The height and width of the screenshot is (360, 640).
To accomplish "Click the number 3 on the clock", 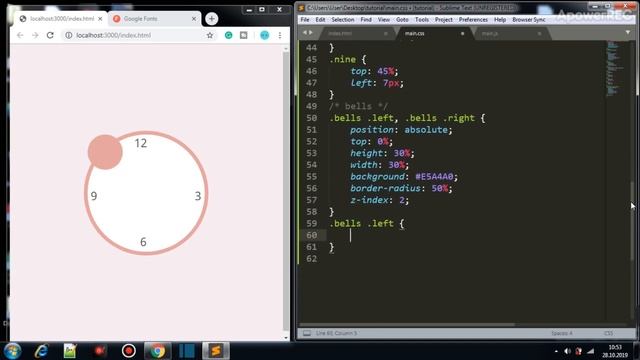I will (198, 196).
